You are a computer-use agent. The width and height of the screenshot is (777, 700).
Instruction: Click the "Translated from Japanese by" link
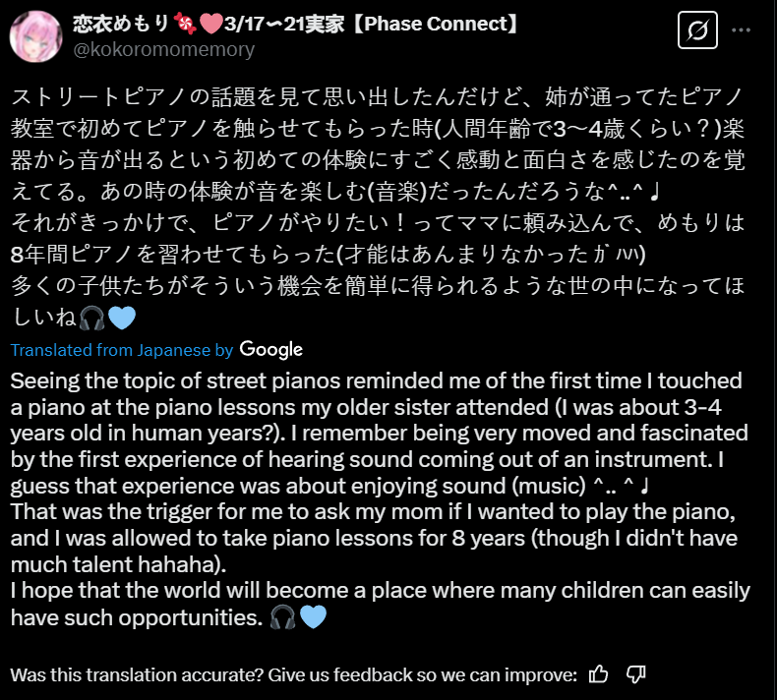click(122, 350)
